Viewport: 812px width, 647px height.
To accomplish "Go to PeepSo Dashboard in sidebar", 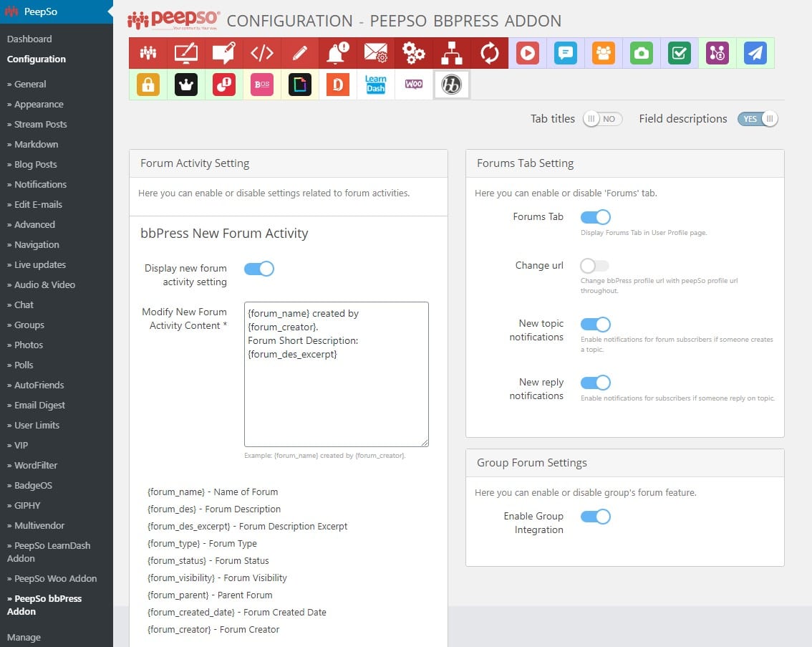I will point(29,39).
